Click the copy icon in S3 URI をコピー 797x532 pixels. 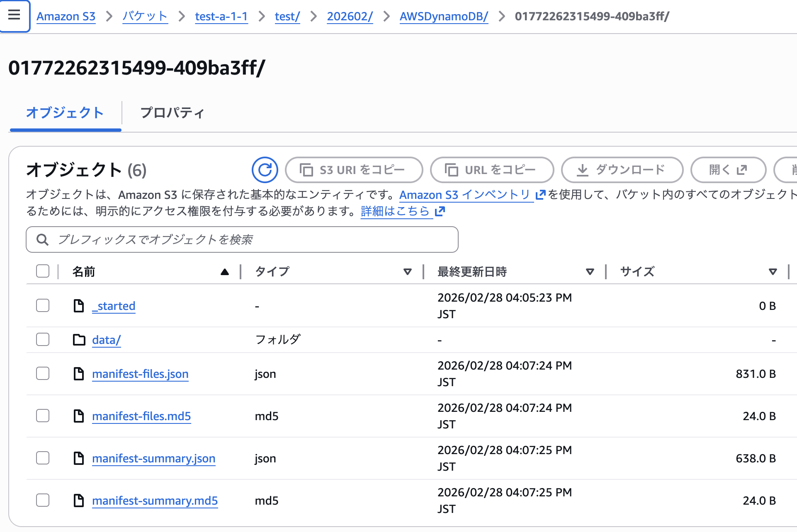[306, 169]
